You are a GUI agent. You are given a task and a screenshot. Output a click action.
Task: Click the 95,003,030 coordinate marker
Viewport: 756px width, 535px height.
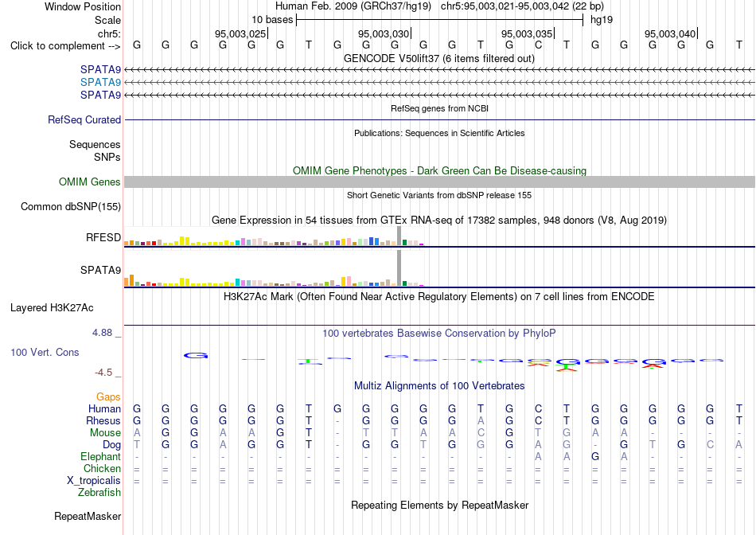point(384,33)
